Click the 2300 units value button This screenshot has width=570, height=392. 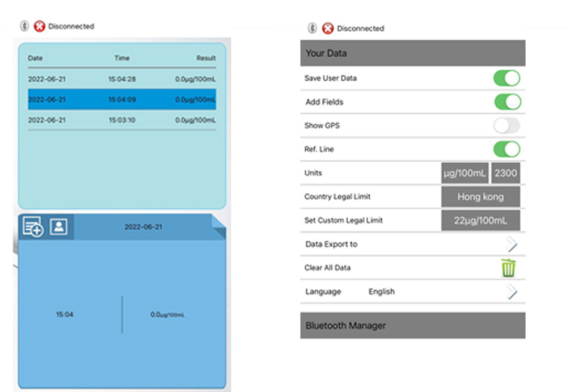click(505, 173)
